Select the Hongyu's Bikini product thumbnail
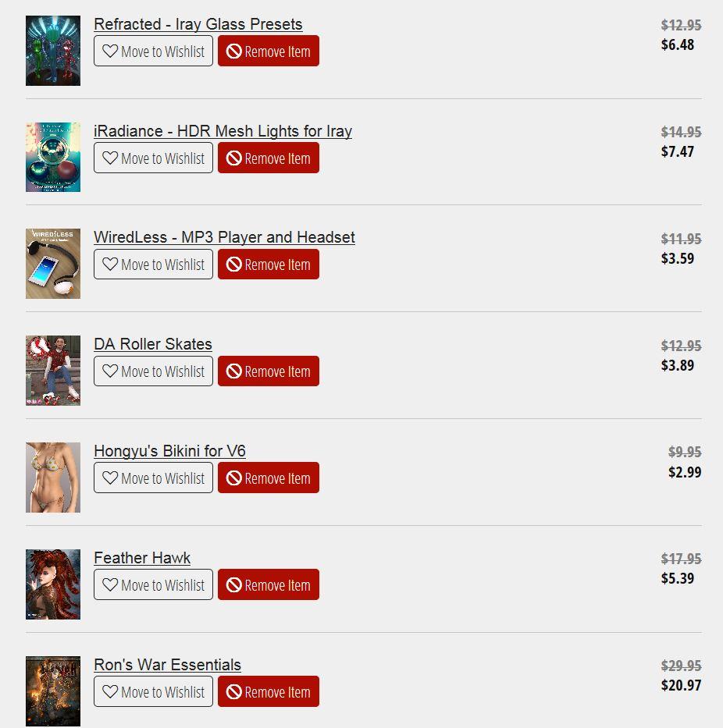The image size is (723, 728). pos(53,478)
